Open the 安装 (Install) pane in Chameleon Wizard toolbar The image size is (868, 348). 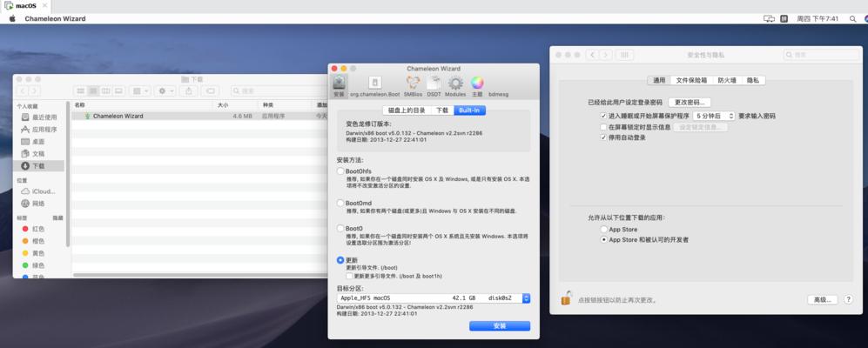[x=340, y=86]
